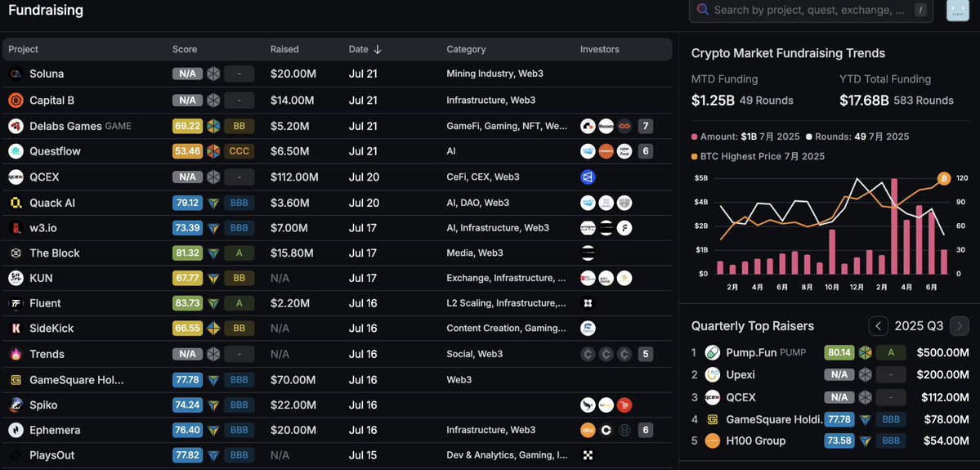Click the PlaysOut logo icon
The height and width of the screenshot is (470, 980).
coord(16,455)
